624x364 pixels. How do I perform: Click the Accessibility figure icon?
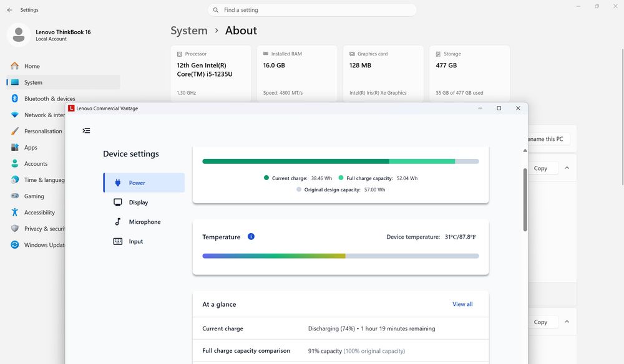coord(15,212)
